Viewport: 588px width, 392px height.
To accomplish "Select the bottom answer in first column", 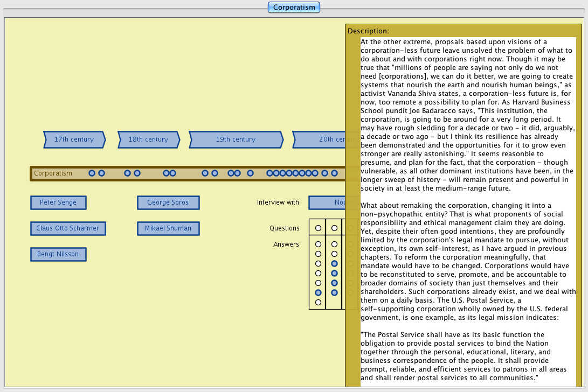I will (318, 302).
